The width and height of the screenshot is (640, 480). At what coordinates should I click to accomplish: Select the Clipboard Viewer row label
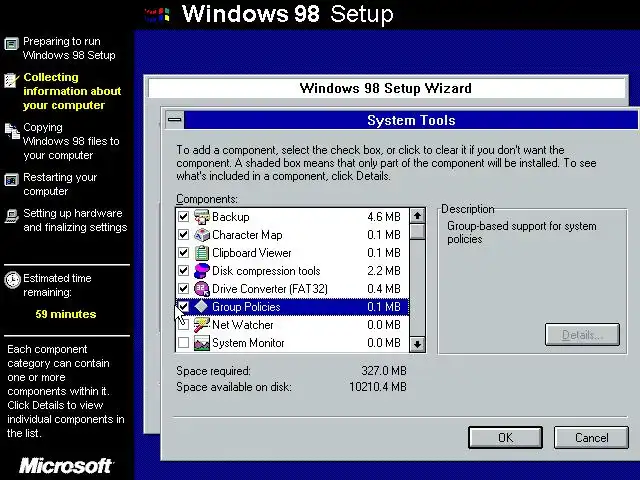[252, 253]
